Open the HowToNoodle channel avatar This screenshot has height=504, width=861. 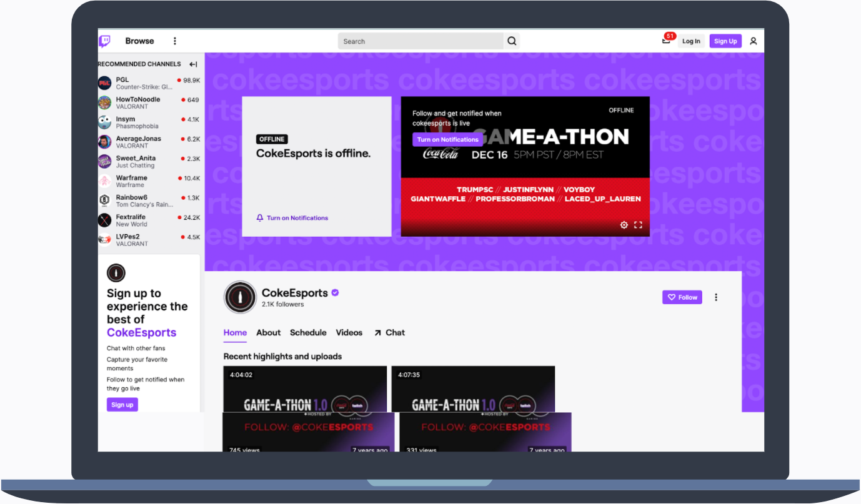point(104,102)
